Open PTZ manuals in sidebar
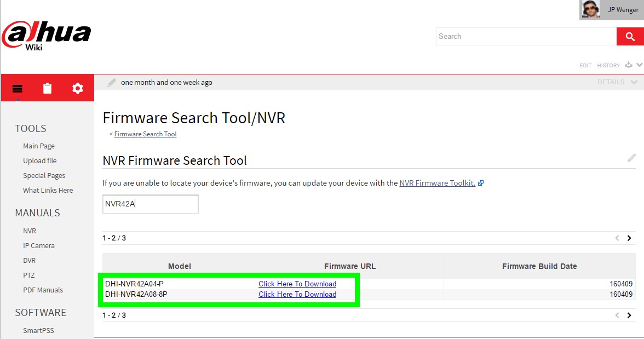This screenshot has height=339, width=644. [x=28, y=275]
